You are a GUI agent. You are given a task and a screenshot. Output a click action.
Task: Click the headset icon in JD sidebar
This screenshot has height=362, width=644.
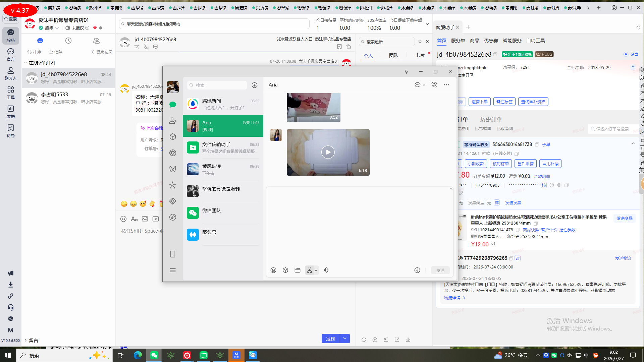coord(11,307)
